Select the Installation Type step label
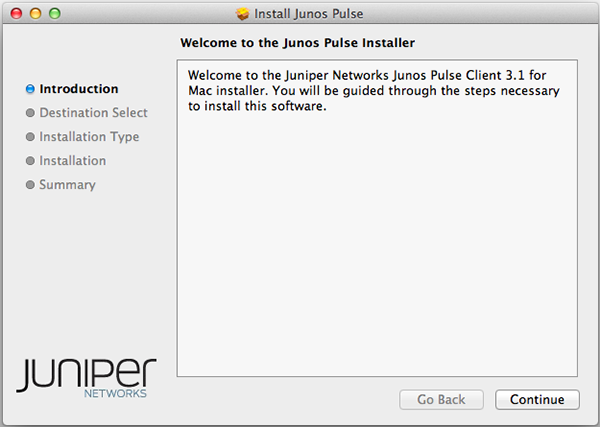The width and height of the screenshot is (600, 427). coord(89,137)
